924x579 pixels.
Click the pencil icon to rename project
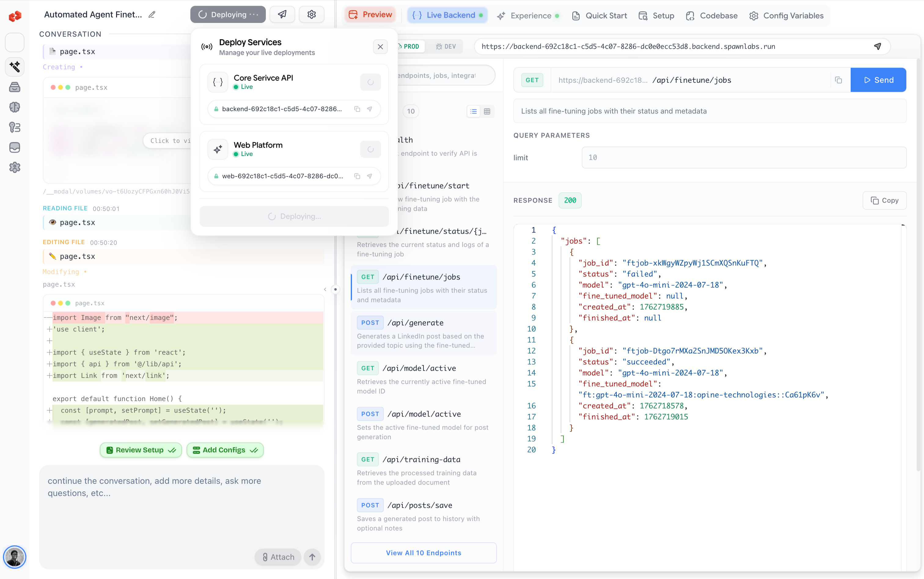tap(152, 15)
